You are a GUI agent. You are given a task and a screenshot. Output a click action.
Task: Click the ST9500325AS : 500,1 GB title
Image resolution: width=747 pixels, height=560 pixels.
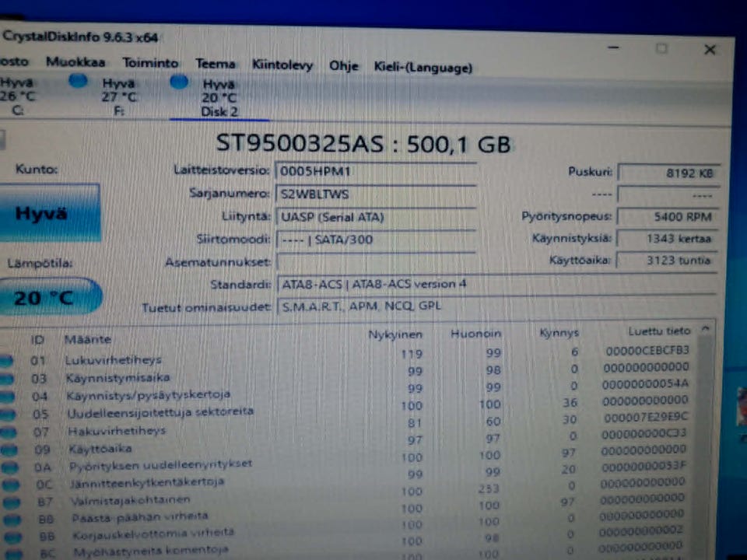(363, 143)
